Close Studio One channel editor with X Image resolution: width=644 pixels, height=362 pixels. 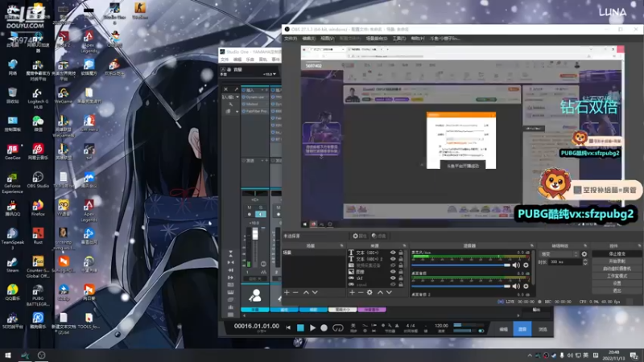point(225,89)
